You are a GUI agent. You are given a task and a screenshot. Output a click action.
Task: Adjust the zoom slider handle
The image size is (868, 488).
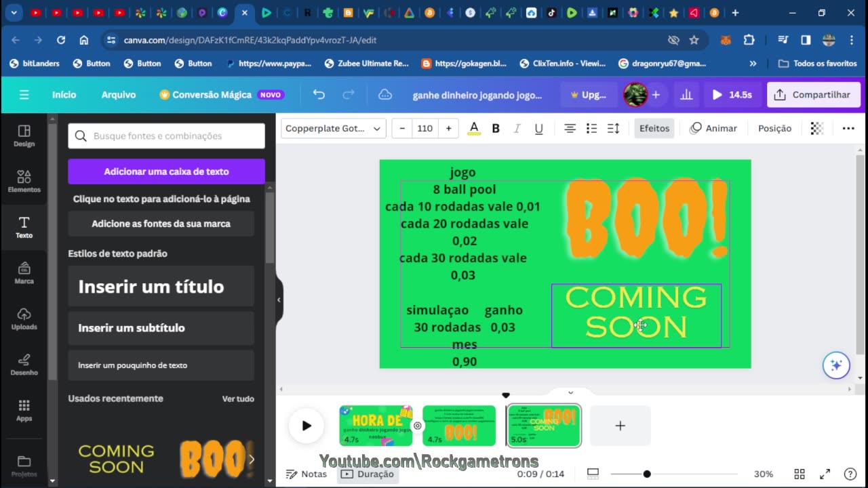point(647,474)
